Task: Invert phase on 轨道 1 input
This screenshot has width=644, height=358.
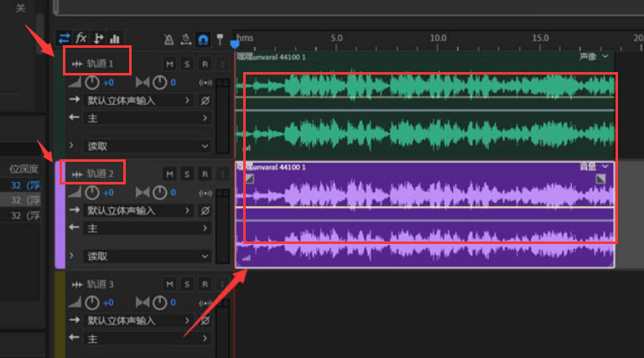Action: coord(205,101)
